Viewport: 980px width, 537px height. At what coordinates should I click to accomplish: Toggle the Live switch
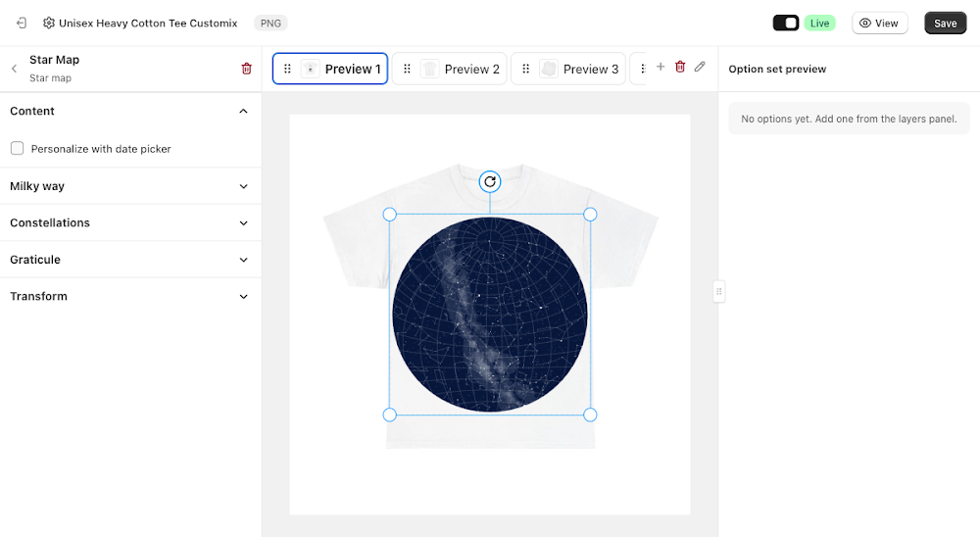(786, 24)
